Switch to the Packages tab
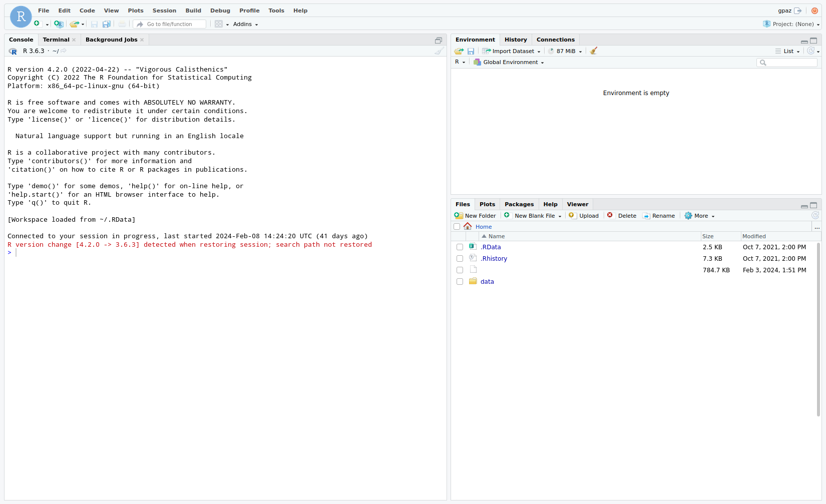 (519, 204)
